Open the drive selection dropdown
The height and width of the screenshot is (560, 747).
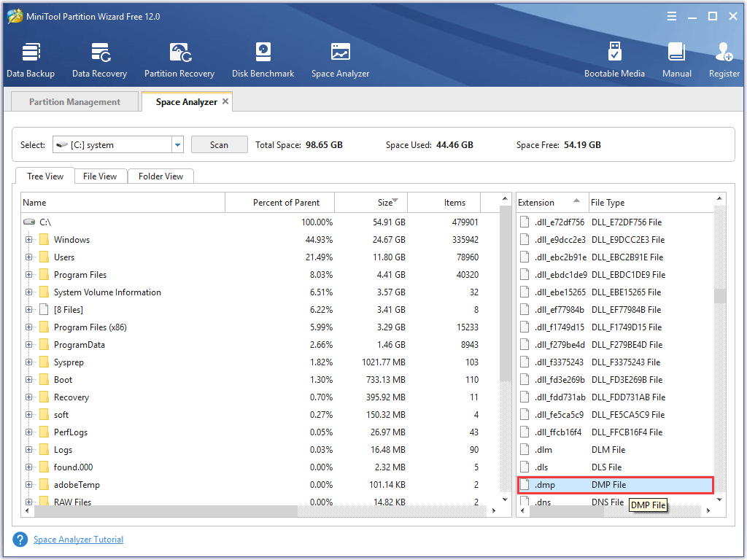pos(178,145)
